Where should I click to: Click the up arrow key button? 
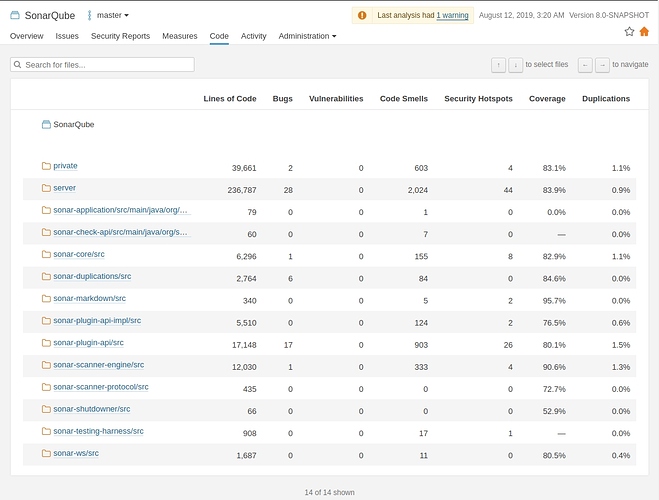point(498,65)
